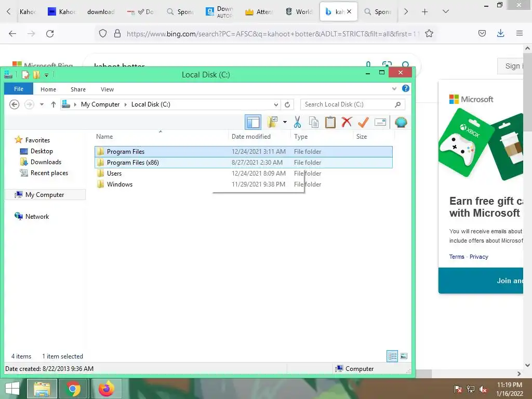Select the Windows folder

point(244,184)
